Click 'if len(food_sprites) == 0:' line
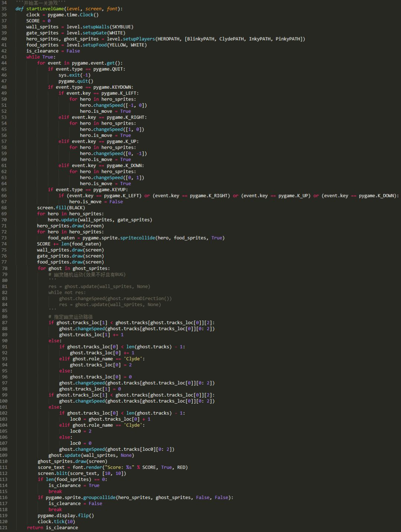 click(x=72, y=479)
